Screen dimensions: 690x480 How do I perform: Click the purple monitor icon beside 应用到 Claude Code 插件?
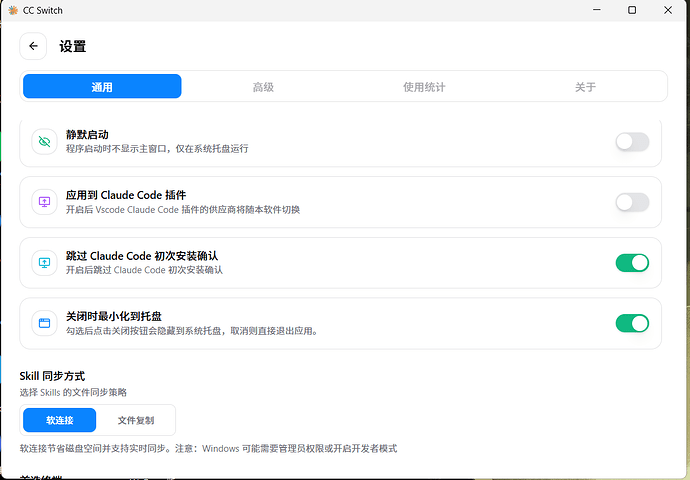(x=44, y=202)
